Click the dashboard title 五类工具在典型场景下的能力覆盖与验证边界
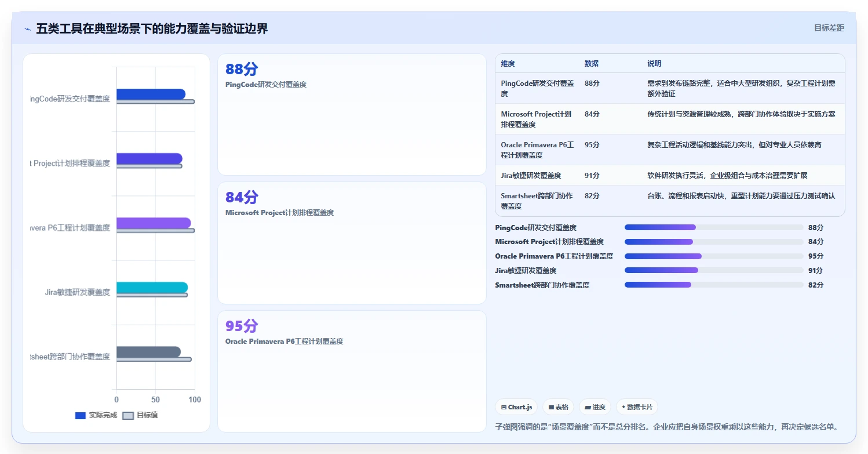Screen dimensions: 868x454 pyautogui.click(x=152, y=29)
